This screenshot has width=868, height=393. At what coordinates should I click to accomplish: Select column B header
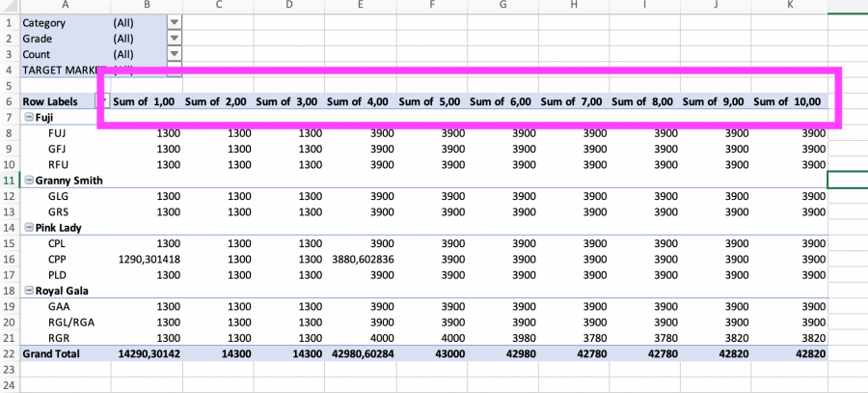click(147, 6)
